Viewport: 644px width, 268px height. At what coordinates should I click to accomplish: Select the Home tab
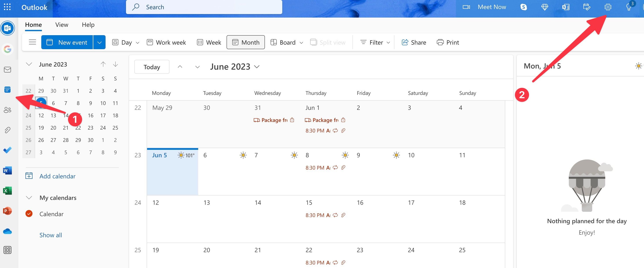33,24
